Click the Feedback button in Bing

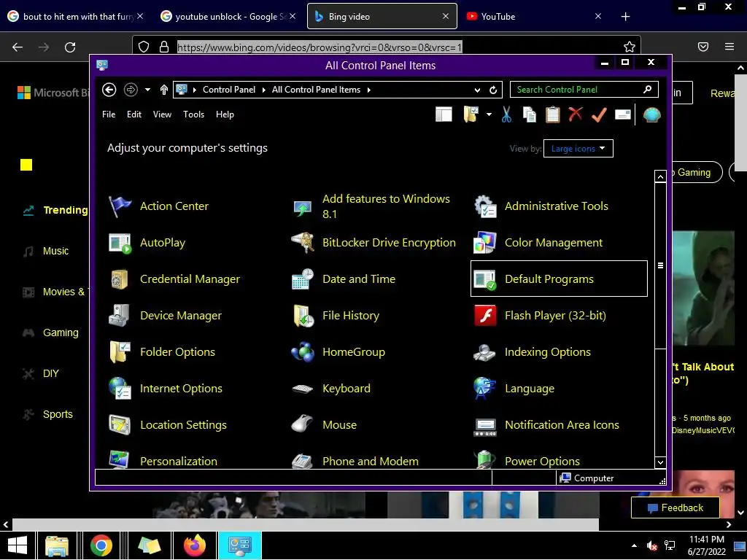(675, 508)
